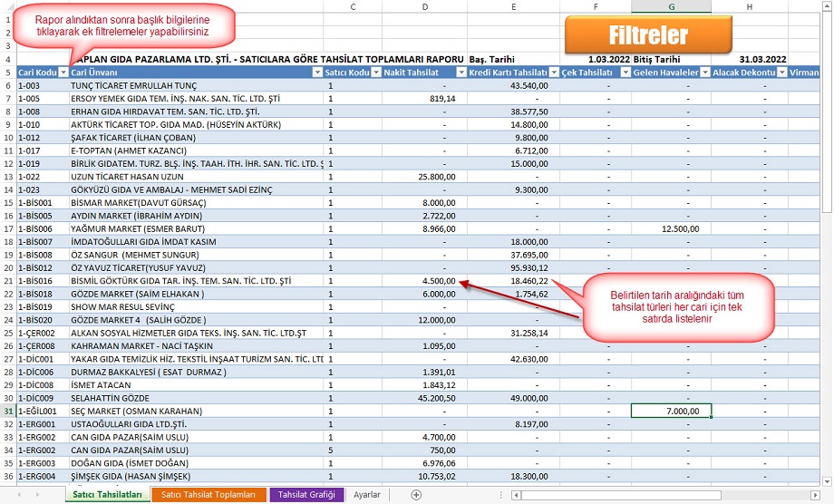Image resolution: width=834 pixels, height=504 pixels.
Task: Select column F header
Action: tap(596, 6)
